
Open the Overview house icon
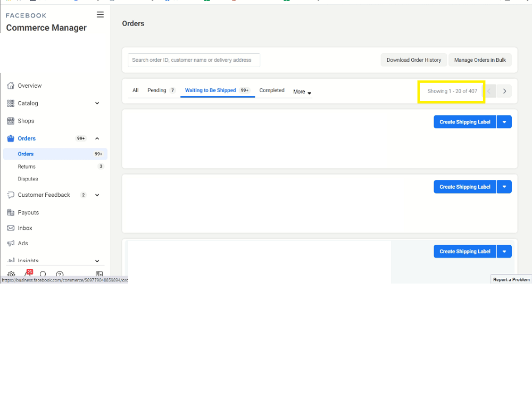(x=11, y=86)
